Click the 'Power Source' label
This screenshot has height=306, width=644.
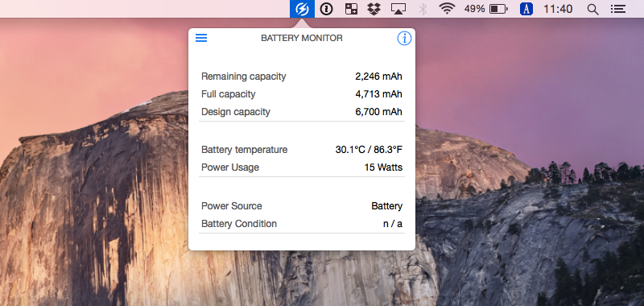tap(232, 206)
